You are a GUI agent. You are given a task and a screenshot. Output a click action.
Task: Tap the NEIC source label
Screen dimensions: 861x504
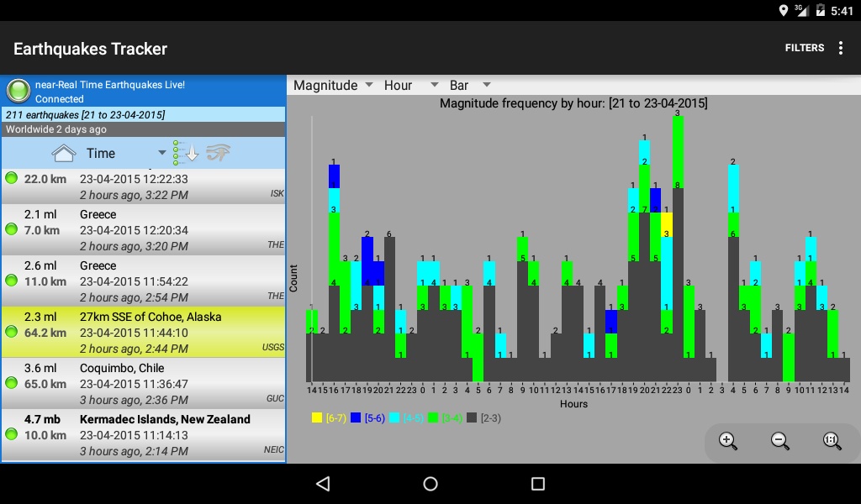coord(273,449)
